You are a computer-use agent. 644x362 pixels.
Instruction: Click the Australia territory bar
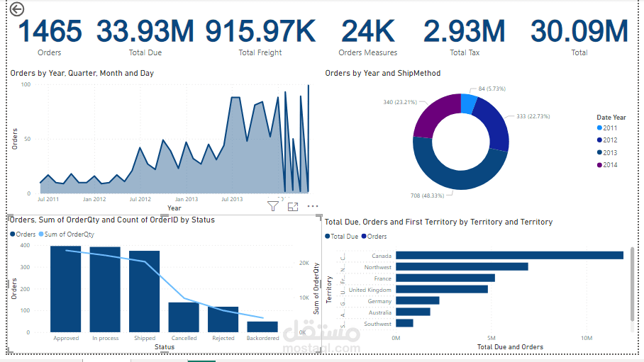pyautogui.click(x=413, y=312)
